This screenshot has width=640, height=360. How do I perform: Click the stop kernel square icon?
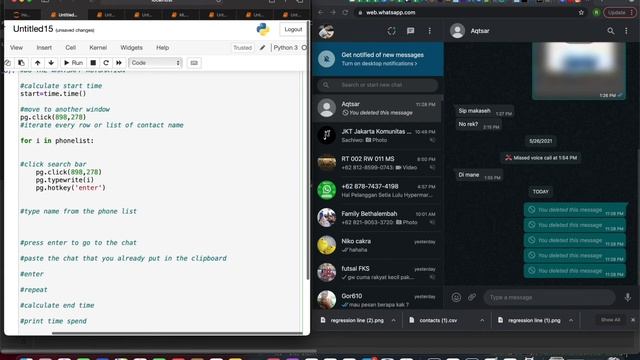tap(93, 63)
